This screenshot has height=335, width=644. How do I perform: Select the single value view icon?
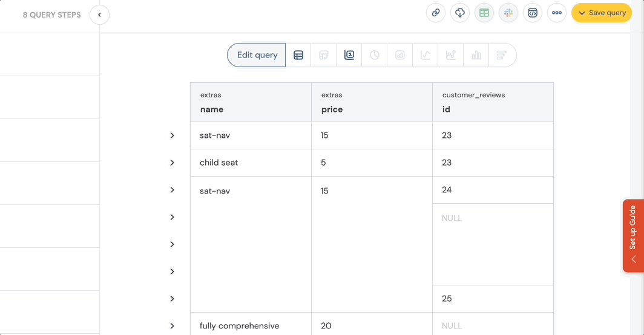(349, 55)
